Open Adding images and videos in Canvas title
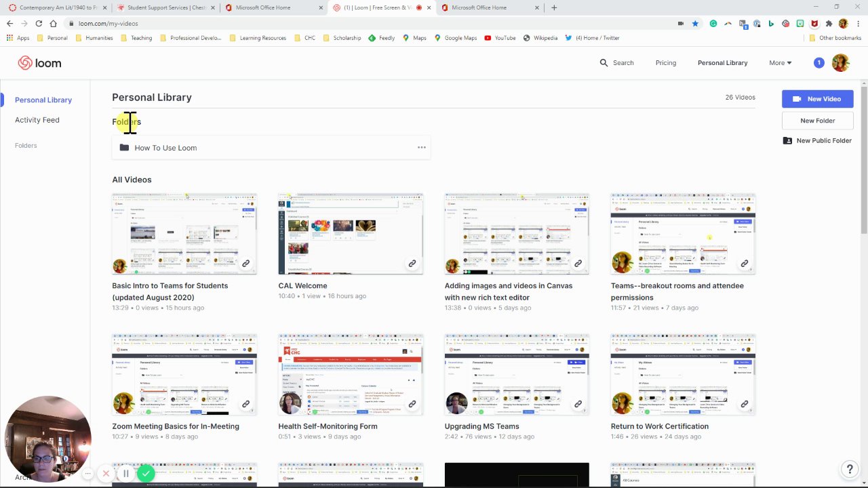Viewport: 868px width, 488px height. (509, 291)
